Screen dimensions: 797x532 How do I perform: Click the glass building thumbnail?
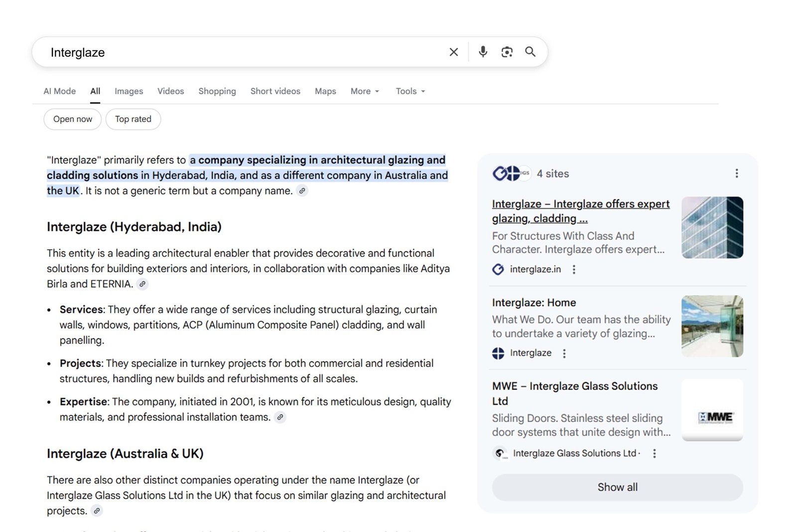[x=712, y=227]
